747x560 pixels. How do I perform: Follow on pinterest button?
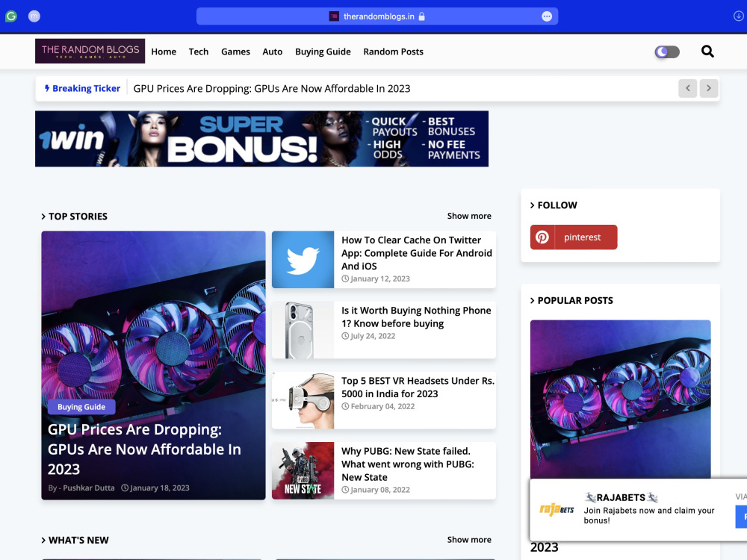(574, 237)
